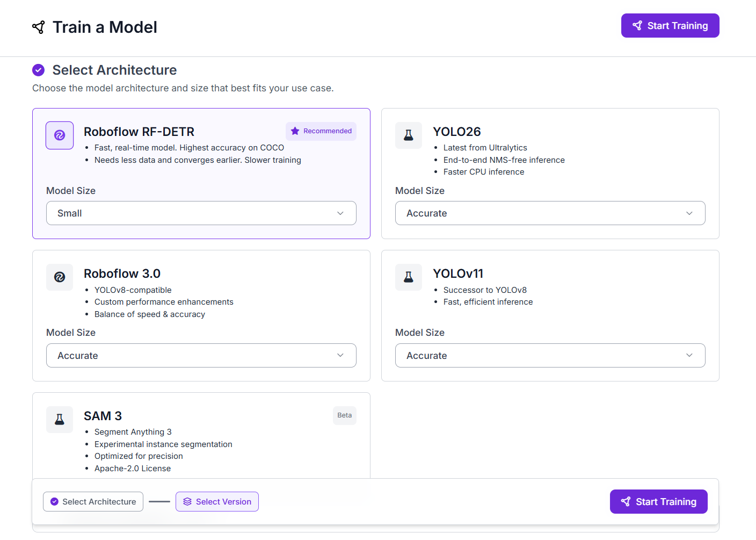Click the Roboflow RF-DETR logo icon
This screenshot has height=540, width=756.
coord(60,135)
